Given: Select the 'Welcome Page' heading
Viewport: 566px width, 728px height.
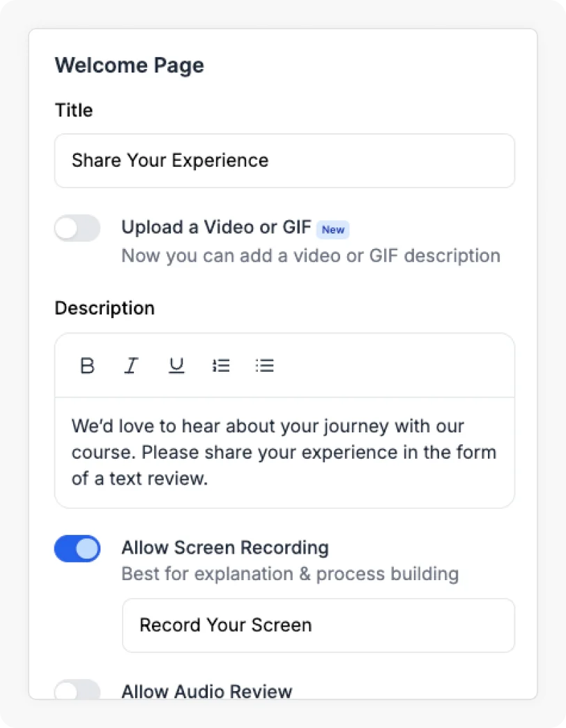Looking at the screenshot, I should [129, 65].
